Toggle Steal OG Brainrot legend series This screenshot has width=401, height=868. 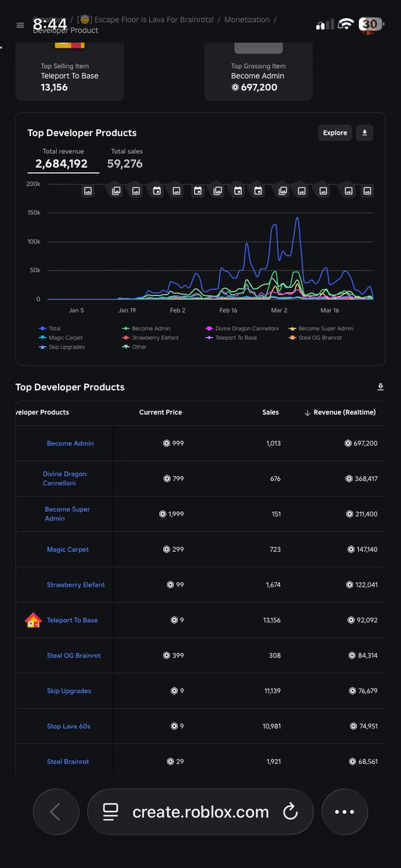[x=315, y=338]
